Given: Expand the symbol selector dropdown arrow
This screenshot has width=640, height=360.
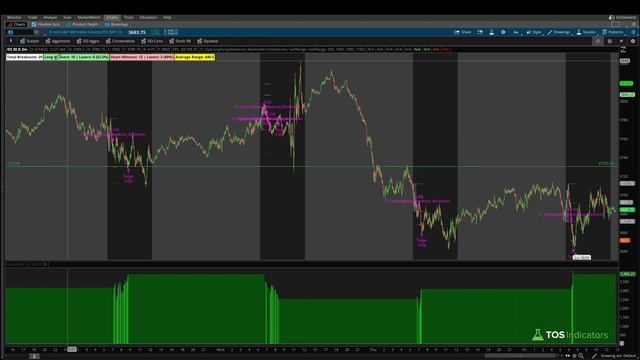Looking at the screenshot, I should (x=36, y=32).
